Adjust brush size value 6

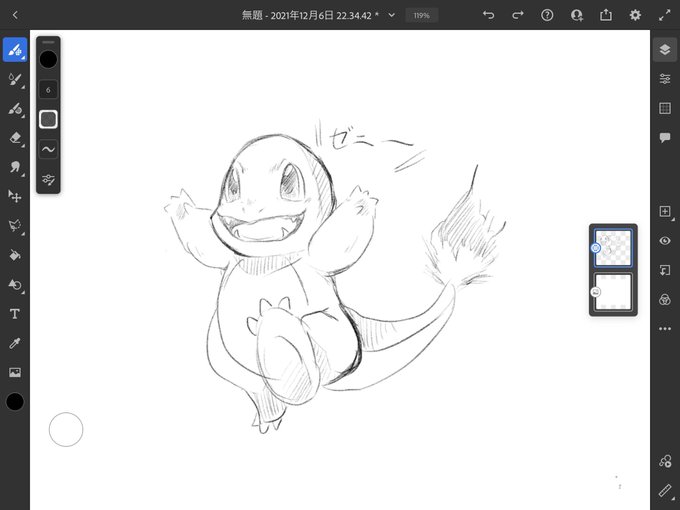[x=48, y=90]
